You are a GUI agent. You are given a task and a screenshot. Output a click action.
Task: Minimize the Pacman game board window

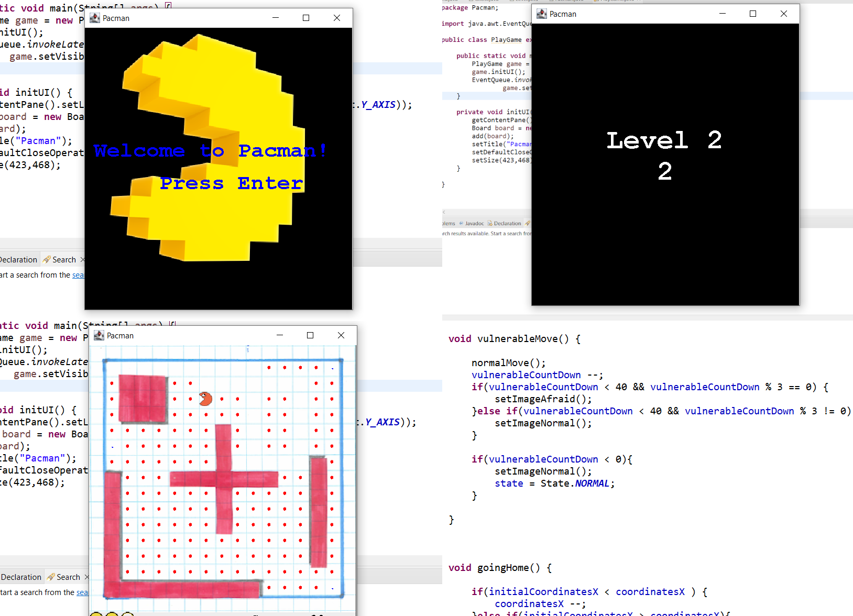280,335
